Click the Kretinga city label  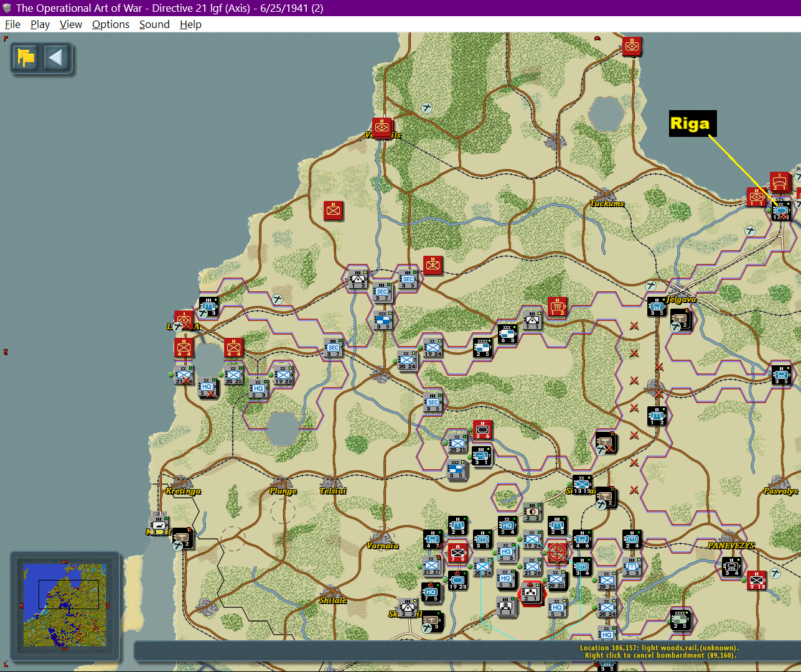tap(183, 491)
